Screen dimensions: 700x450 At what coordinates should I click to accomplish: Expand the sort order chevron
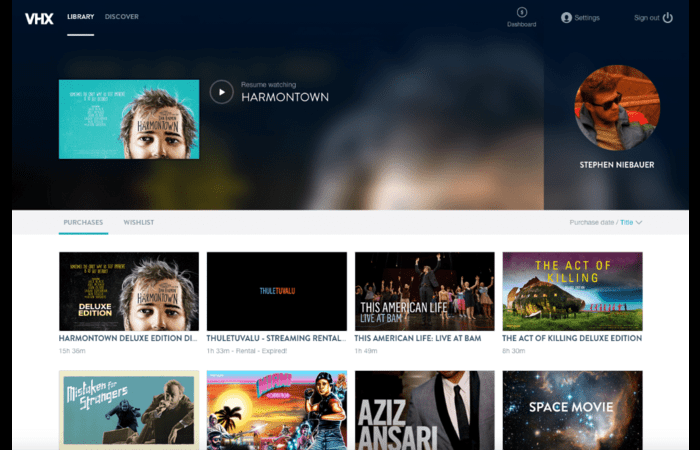pos(639,222)
